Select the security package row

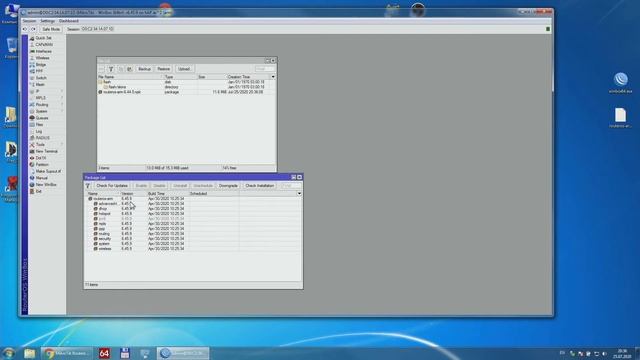193,239
